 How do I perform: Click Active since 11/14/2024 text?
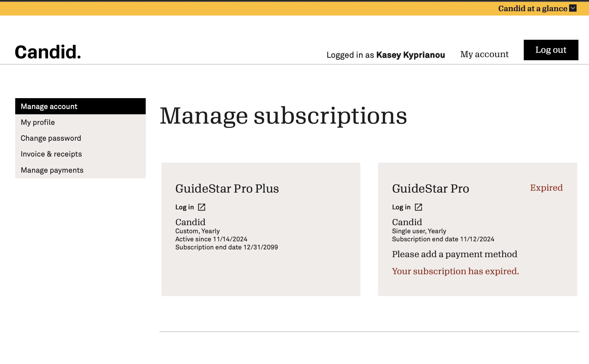click(211, 239)
